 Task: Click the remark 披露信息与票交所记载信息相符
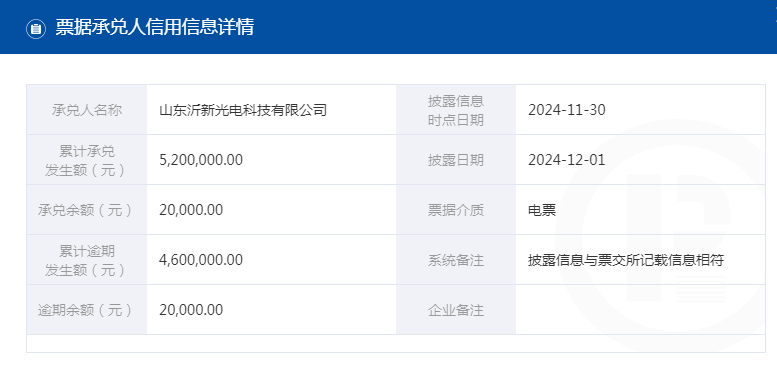point(626,260)
